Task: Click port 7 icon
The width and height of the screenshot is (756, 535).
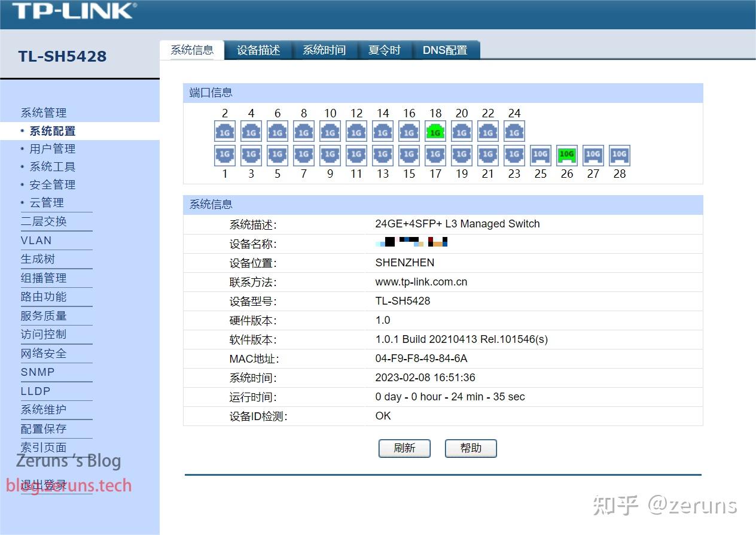Action: click(304, 156)
